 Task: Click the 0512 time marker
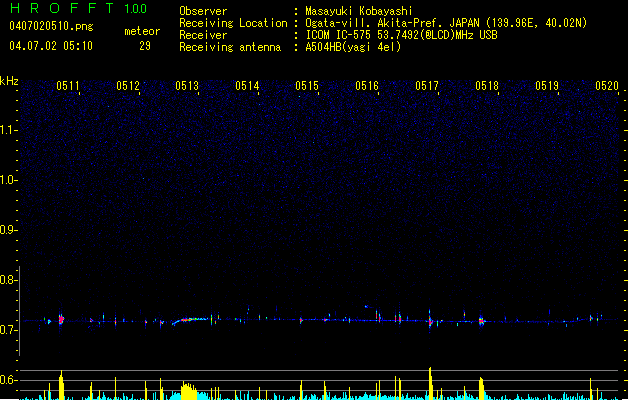(x=128, y=86)
